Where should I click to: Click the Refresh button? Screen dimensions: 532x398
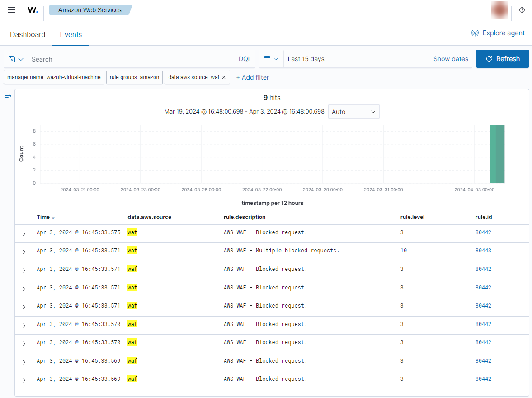tap(502, 59)
